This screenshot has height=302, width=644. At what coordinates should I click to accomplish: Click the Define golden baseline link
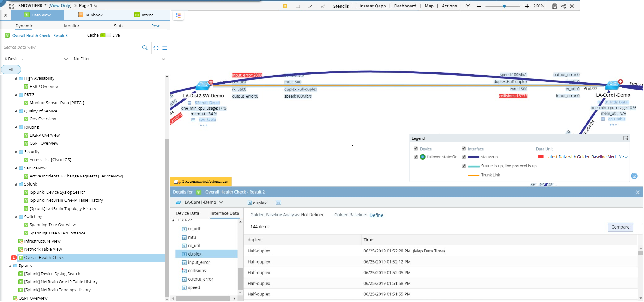tap(376, 215)
